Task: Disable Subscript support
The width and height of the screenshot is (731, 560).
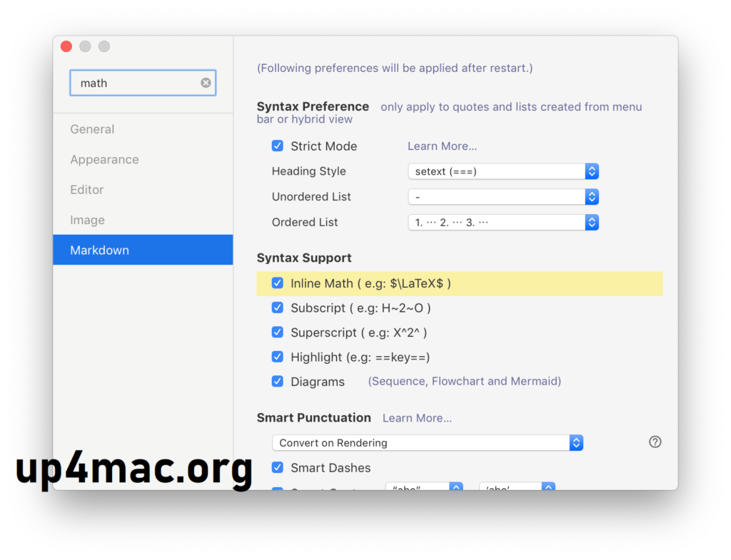Action: point(277,307)
